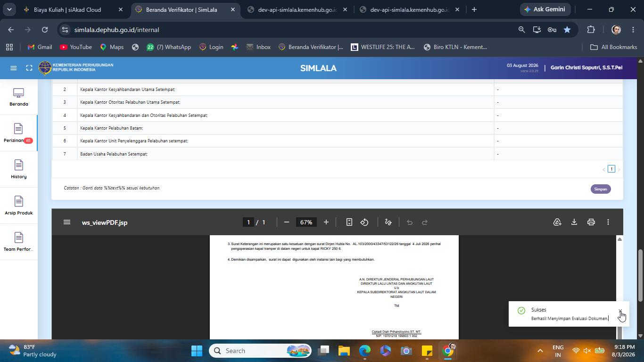The width and height of the screenshot is (644, 362).
Task: Open the PDF viewer sidebar menu icon
Action: click(x=67, y=222)
